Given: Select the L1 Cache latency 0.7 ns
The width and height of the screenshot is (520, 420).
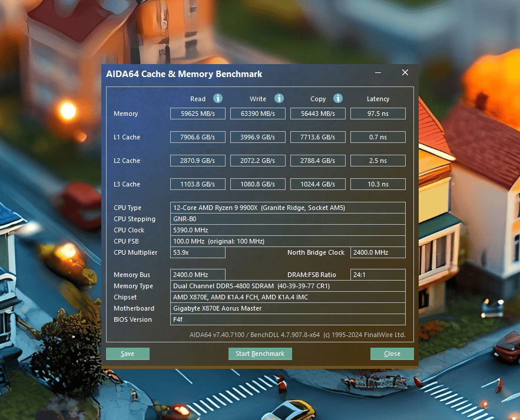Looking at the screenshot, I should click(x=377, y=137).
